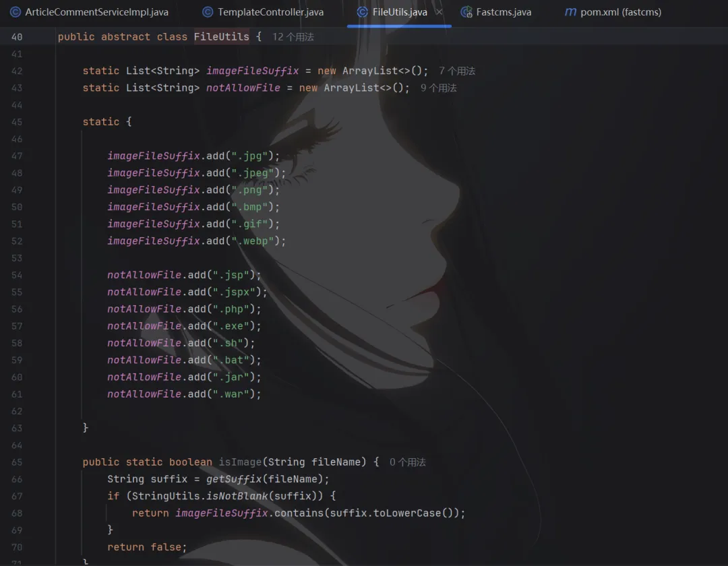Click notAllowFile field declaration on line 43
This screenshot has width=728, height=566.
(x=243, y=88)
